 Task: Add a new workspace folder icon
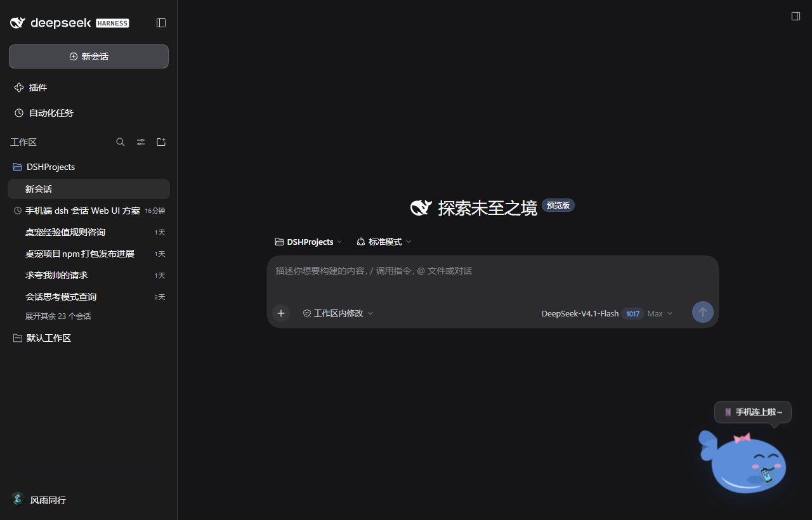tap(161, 142)
